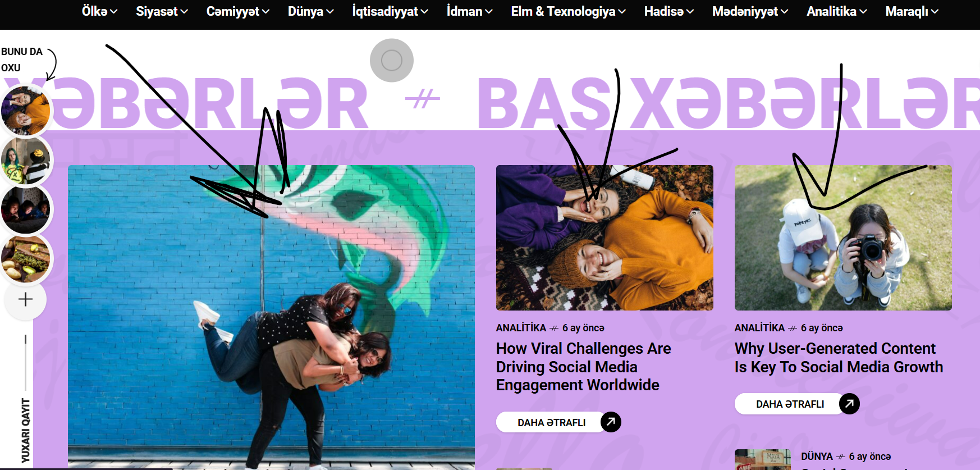The image size is (980, 470).
Task: Open the dark room kids story circle
Action: coord(26,209)
